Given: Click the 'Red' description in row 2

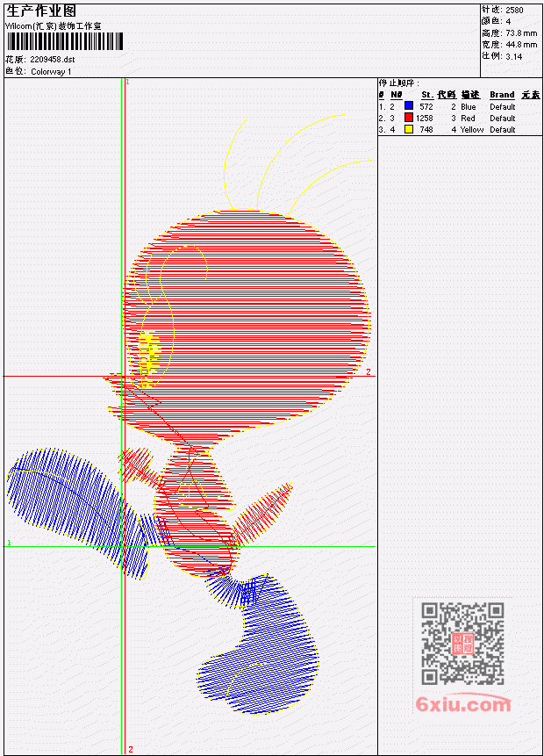Looking at the screenshot, I should 468,119.
